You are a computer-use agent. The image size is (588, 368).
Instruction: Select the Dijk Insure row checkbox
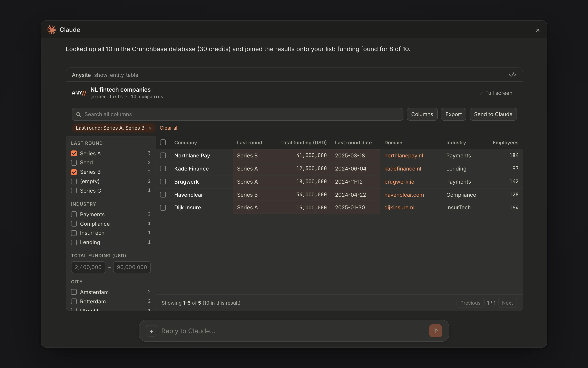click(163, 208)
